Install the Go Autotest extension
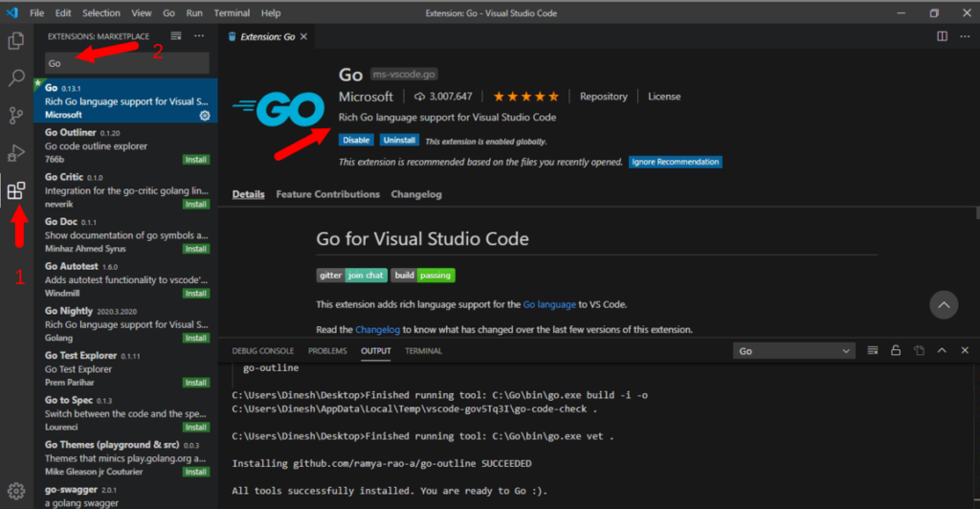This screenshot has width=980, height=509. click(x=195, y=294)
